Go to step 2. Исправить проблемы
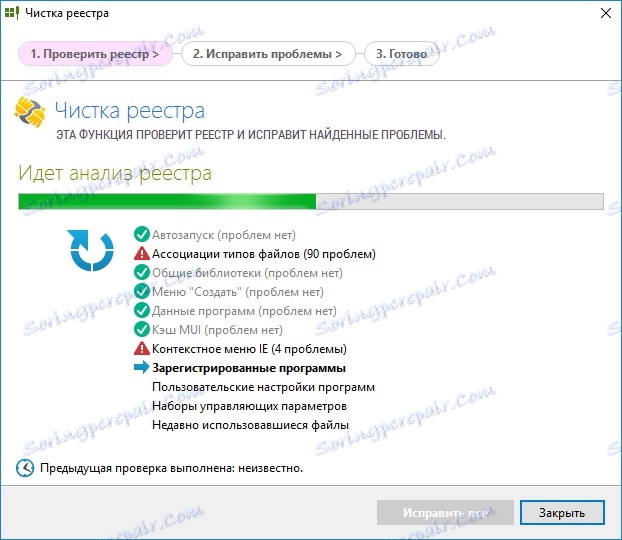622x540 pixels. (x=268, y=54)
